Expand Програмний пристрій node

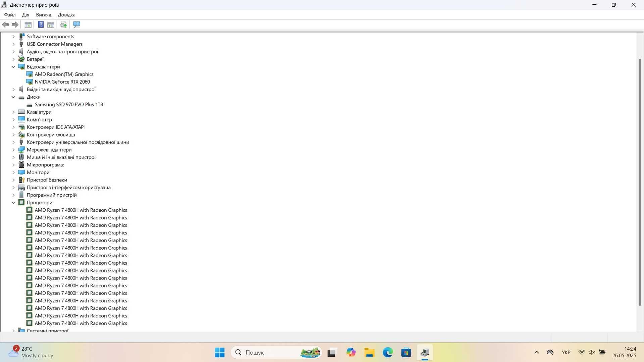click(13, 195)
